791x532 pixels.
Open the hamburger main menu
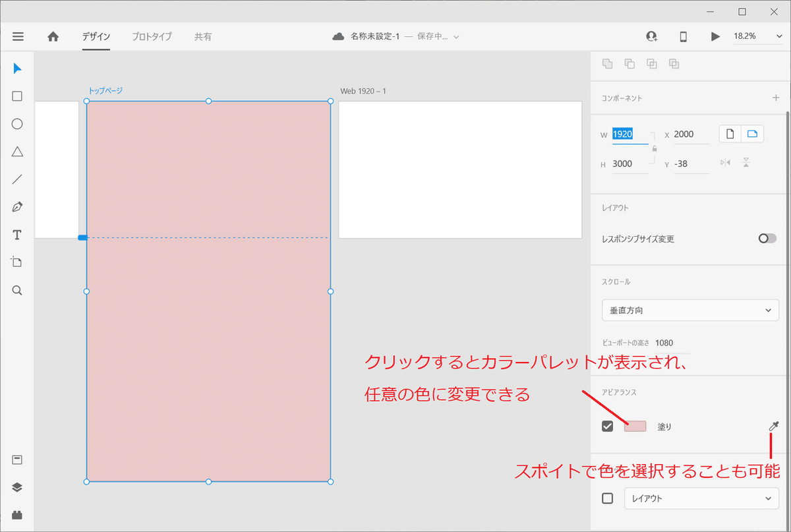click(18, 37)
